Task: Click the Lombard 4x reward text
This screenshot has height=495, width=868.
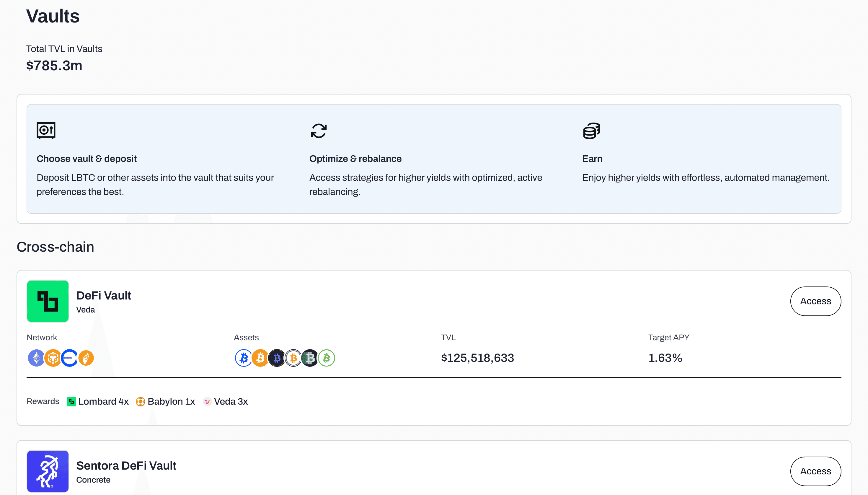Action: click(x=103, y=401)
